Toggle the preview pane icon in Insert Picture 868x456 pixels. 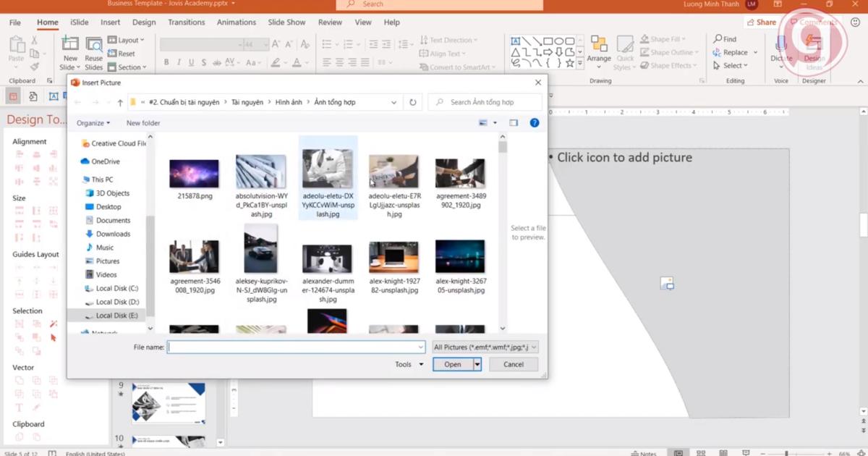coord(514,122)
